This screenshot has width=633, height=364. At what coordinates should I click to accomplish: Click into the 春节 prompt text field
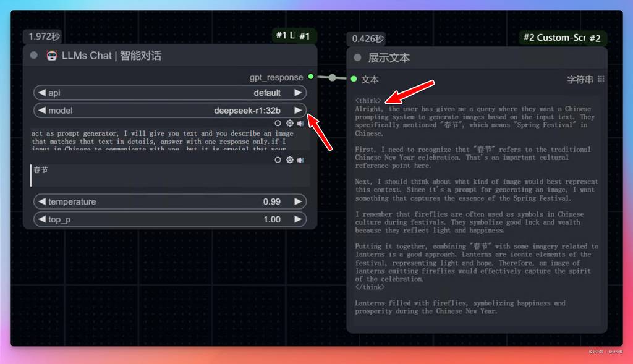(170, 176)
